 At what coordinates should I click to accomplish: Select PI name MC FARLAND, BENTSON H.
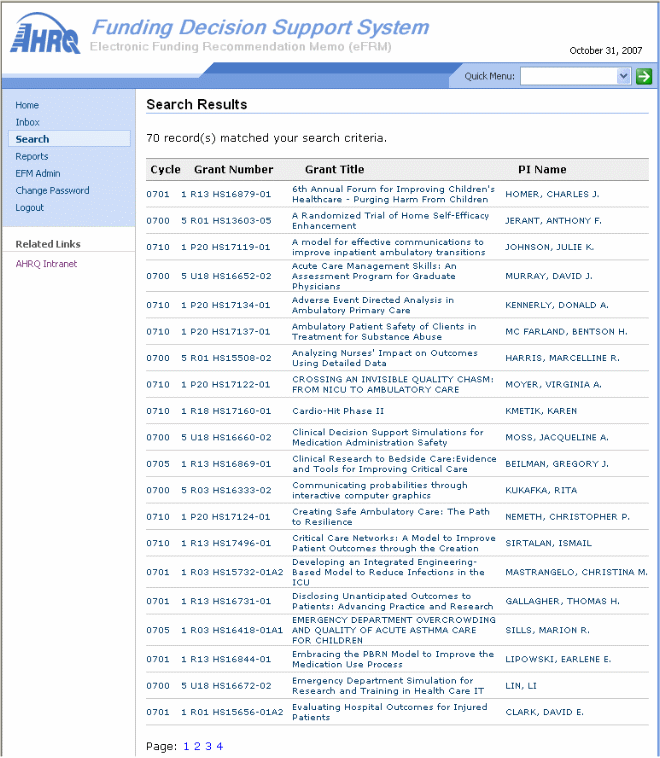tap(566, 332)
